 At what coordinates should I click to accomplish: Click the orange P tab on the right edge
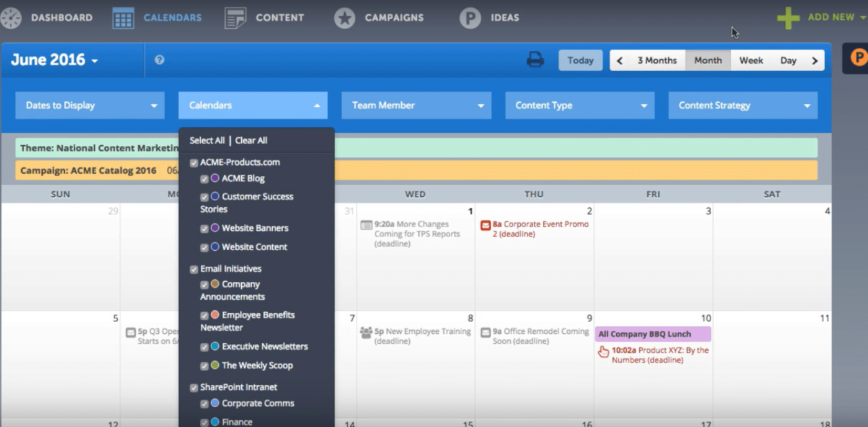(859, 58)
